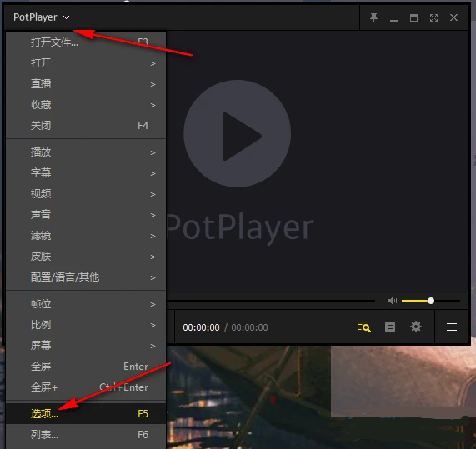The height and width of the screenshot is (449, 476).
Task: Mute audio with the speaker icon
Action: (392, 301)
